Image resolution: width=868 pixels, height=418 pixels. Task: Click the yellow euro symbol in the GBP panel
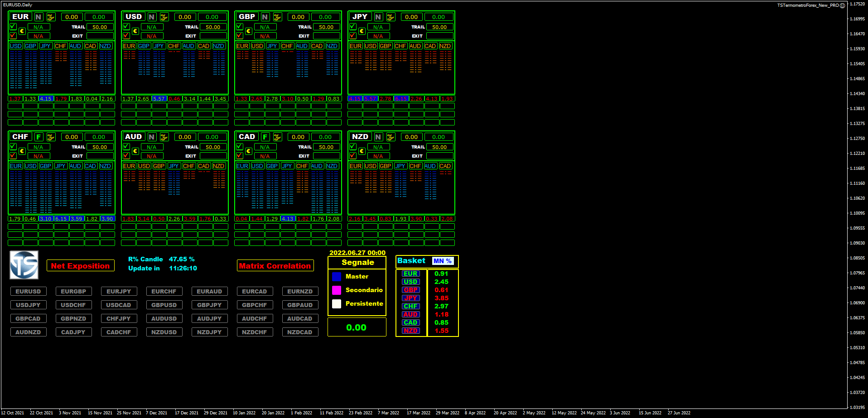pos(248,31)
